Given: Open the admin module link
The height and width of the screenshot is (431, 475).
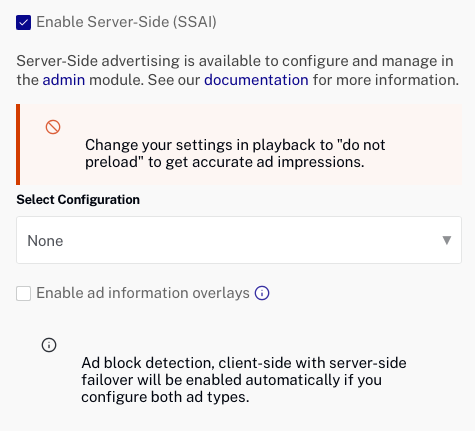Looking at the screenshot, I should click(64, 80).
